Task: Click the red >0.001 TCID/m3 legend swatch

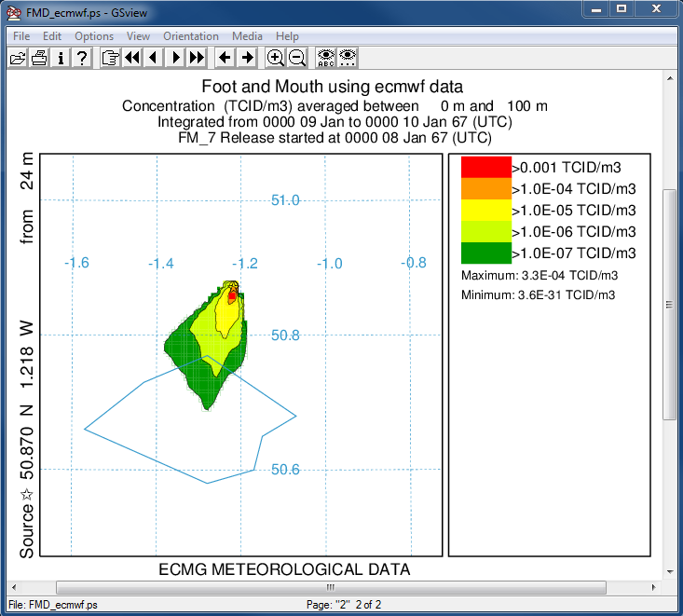Action: [x=486, y=168]
